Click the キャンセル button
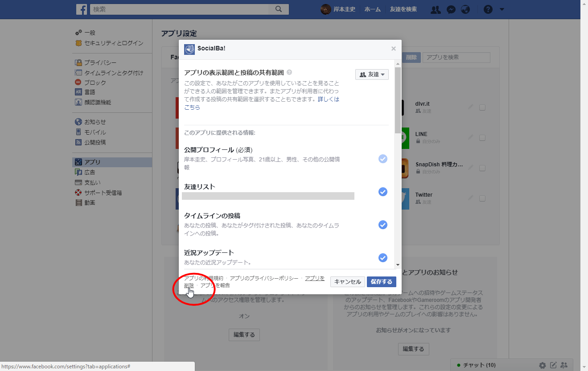Viewport: 588px width, 371px height. pos(347,282)
